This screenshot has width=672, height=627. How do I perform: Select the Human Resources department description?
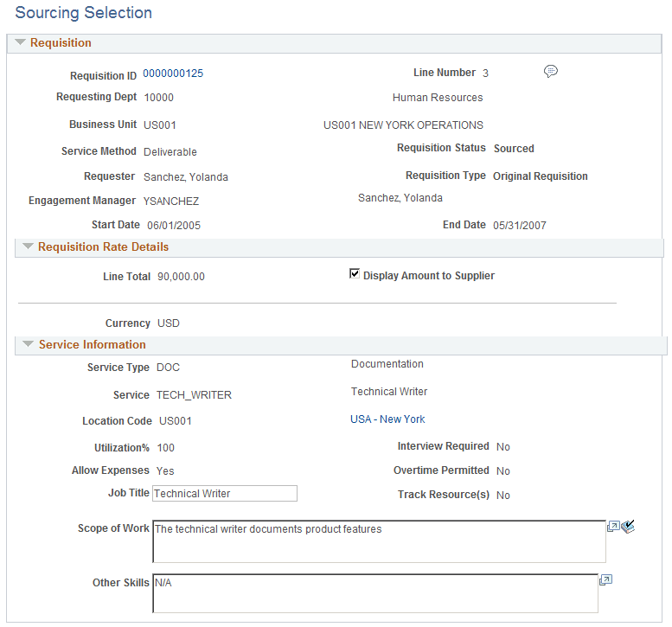438,98
